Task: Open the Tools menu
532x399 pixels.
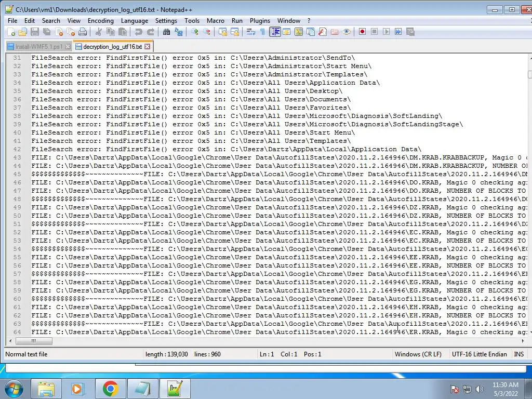Action: [192, 21]
